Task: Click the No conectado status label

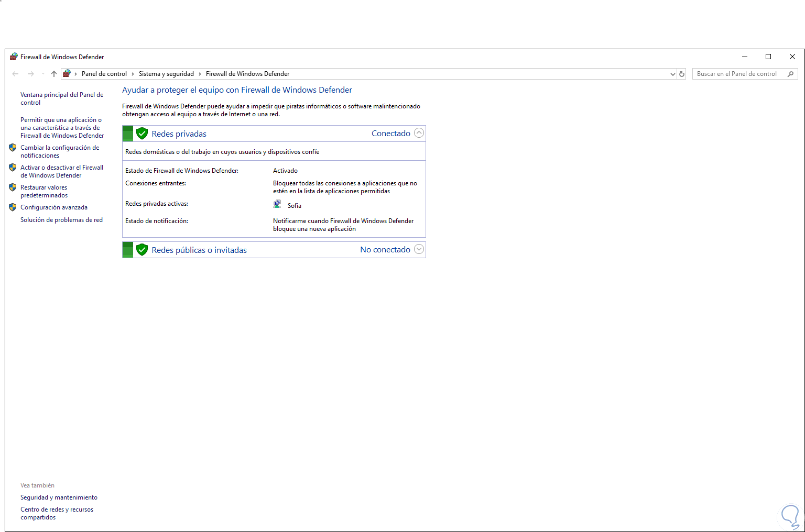Action: coord(385,250)
